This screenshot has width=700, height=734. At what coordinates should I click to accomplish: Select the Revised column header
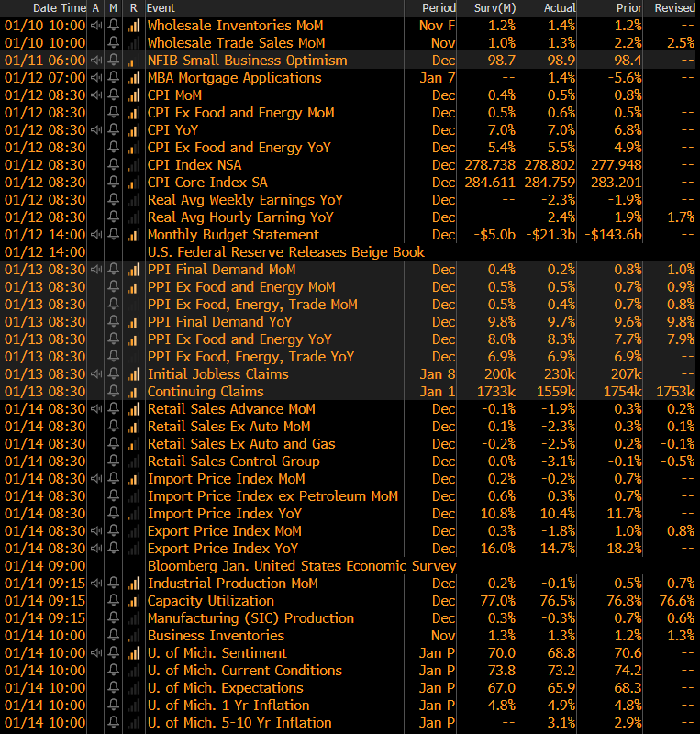pyautogui.click(x=674, y=8)
